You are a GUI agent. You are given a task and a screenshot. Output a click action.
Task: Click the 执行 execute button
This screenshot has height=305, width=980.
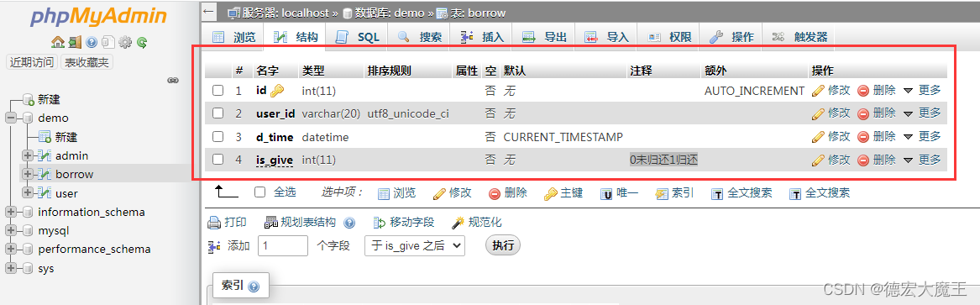pyautogui.click(x=503, y=245)
